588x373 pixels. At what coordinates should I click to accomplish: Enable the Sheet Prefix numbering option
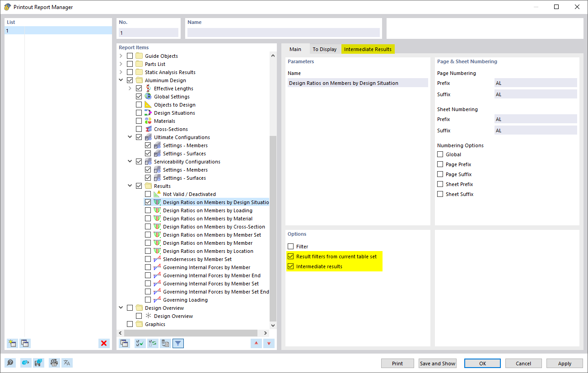(x=440, y=184)
